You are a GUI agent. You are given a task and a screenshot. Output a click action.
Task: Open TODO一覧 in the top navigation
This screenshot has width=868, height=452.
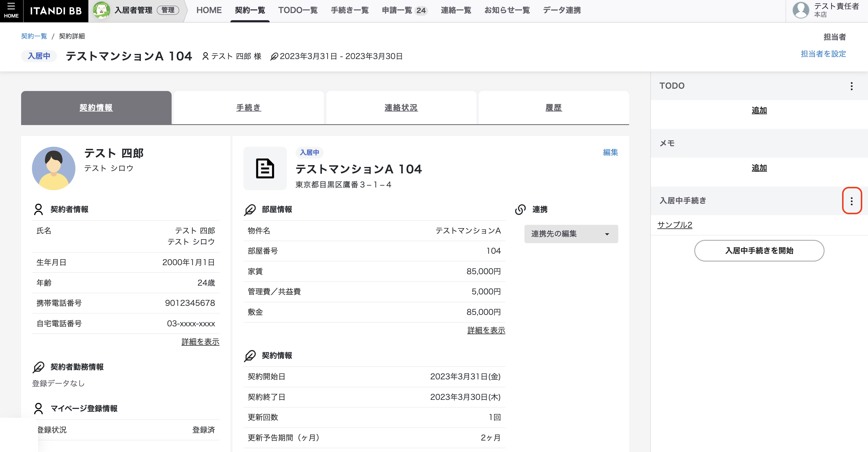[x=298, y=10]
